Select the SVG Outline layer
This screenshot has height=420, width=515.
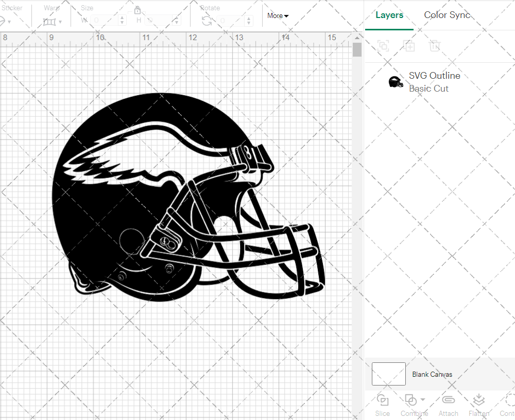434,82
